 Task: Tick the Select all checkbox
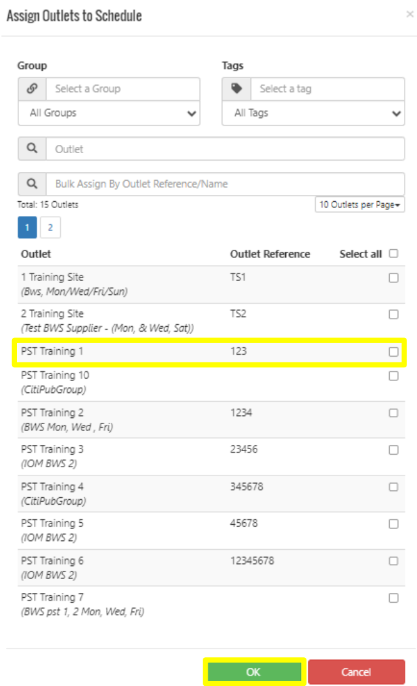[x=393, y=253]
